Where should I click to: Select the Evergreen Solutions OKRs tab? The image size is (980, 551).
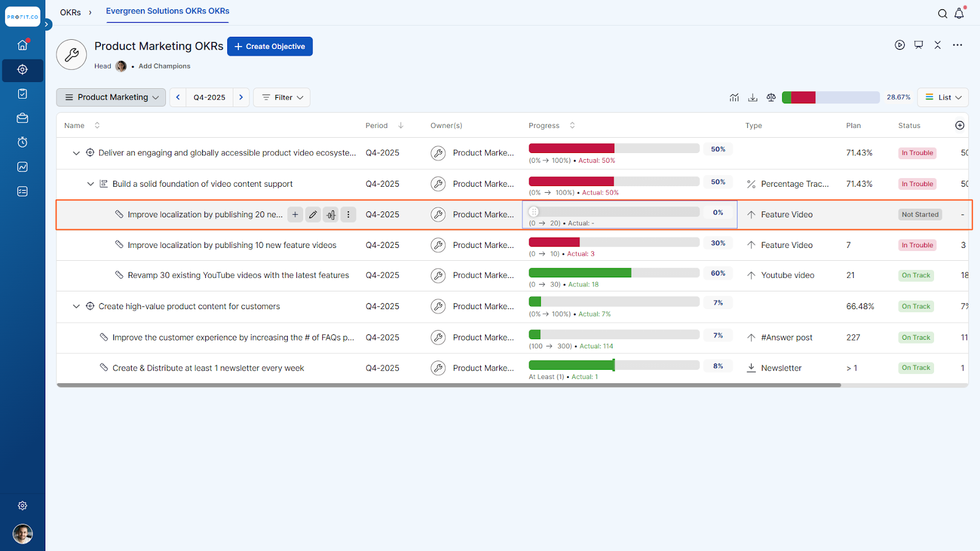pyautogui.click(x=168, y=11)
